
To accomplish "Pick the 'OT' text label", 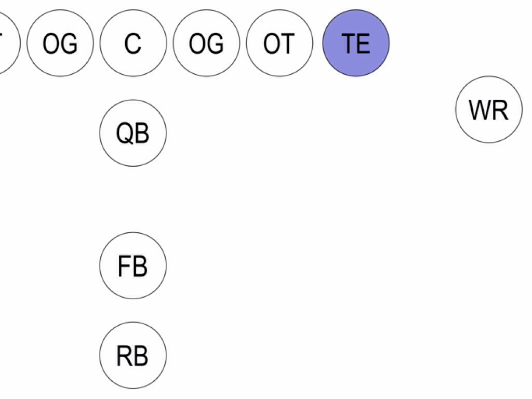I will point(279,44).
